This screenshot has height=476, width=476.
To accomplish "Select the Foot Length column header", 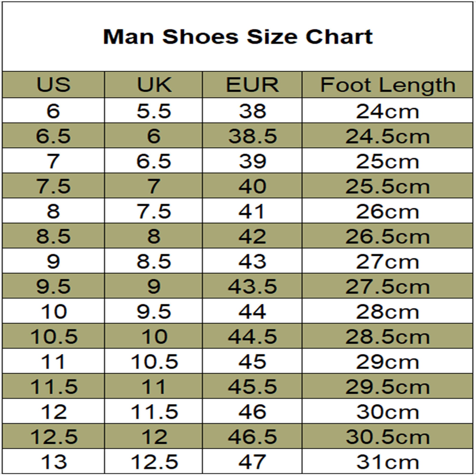I will pos(388,84).
